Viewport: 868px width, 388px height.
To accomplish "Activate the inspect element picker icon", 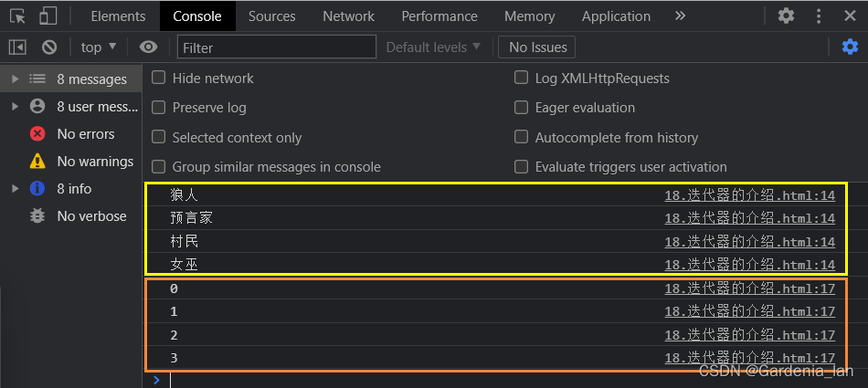I will [x=19, y=16].
